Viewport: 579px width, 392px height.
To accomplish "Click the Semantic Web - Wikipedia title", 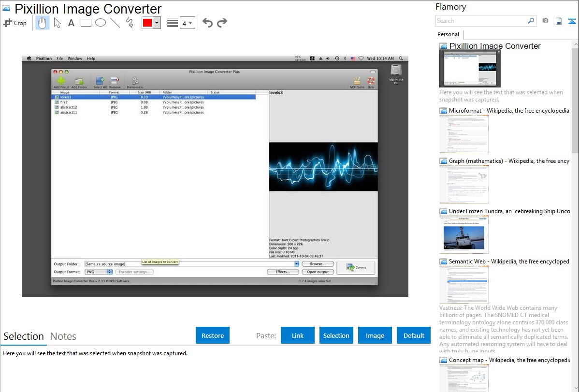I will tap(509, 261).
